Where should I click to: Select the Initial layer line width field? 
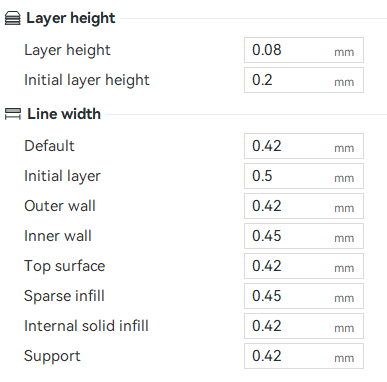click(x=304, y=176)
